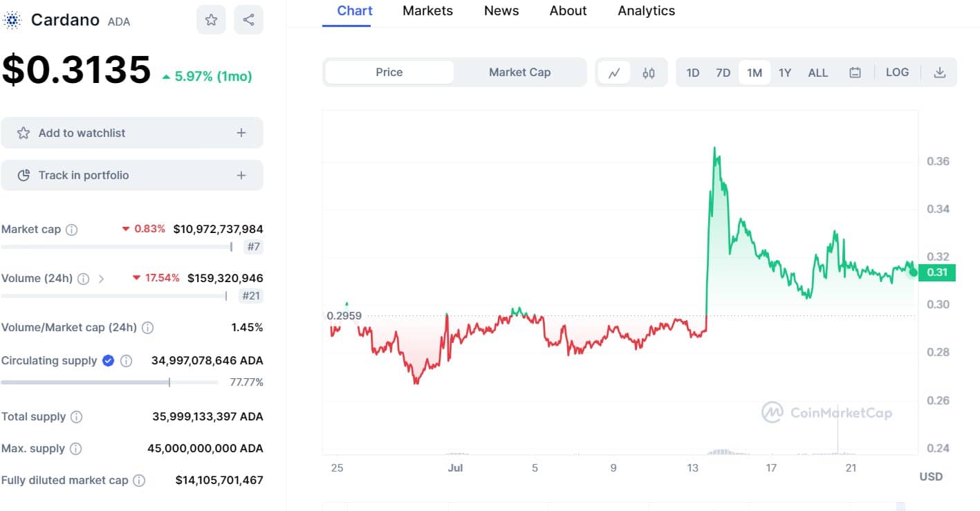Set chart range to 1D

tap(692, 73)
